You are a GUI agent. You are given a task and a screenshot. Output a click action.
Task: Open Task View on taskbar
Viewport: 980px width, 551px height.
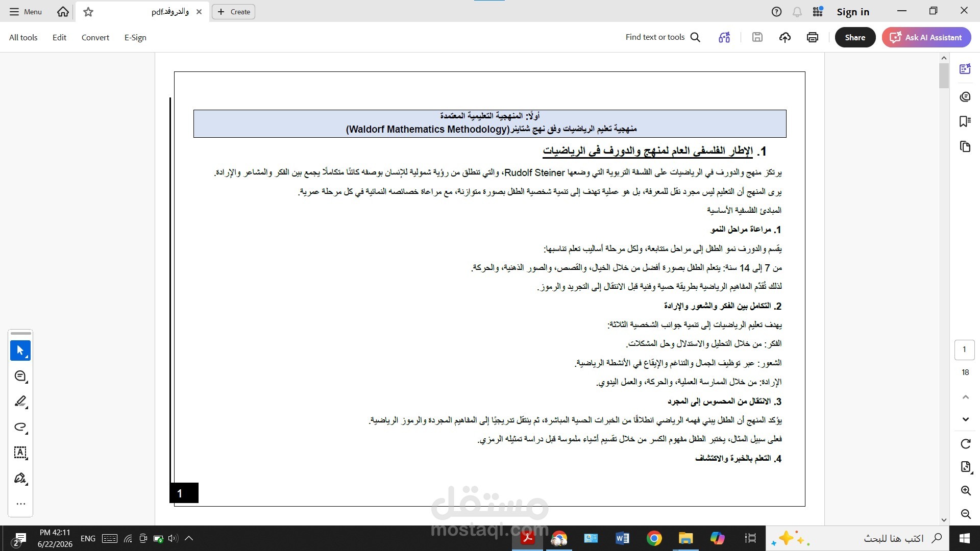(750, 538)
